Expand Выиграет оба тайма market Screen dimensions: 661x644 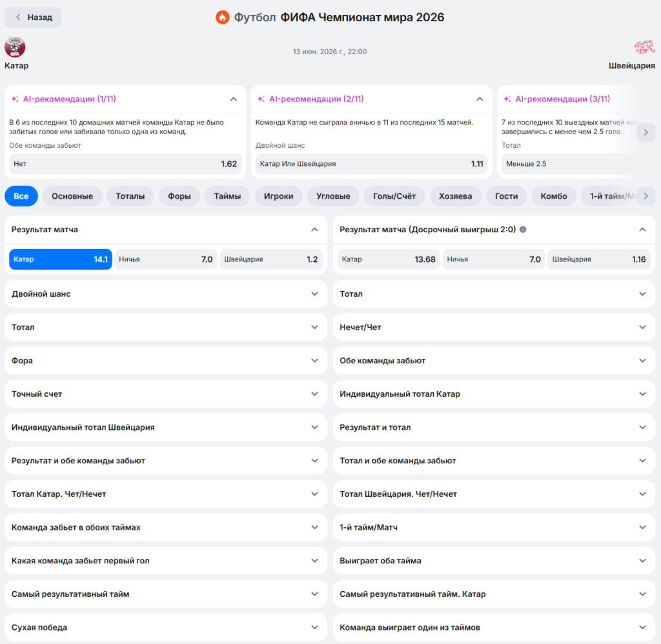coord(494,561)
